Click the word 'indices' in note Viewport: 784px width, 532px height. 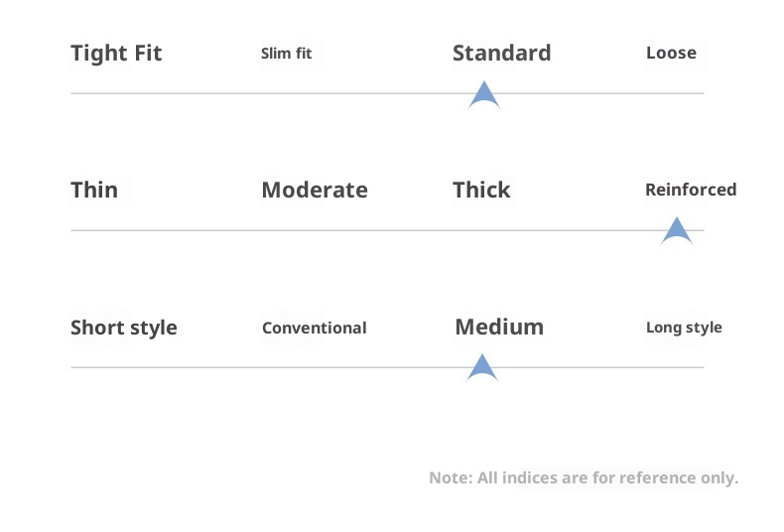[x=530, y=478]
